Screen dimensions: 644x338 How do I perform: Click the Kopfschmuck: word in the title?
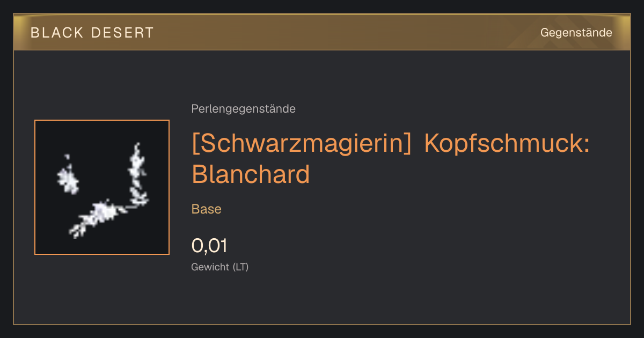pos(507,145)
